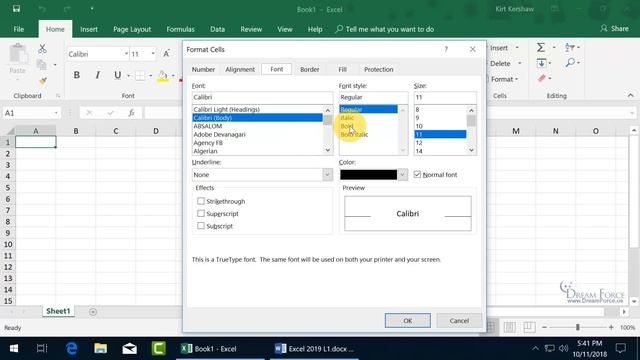Click the Insert Function fx icon
Viewport: 640px width, 360px height.
(131, 113)
